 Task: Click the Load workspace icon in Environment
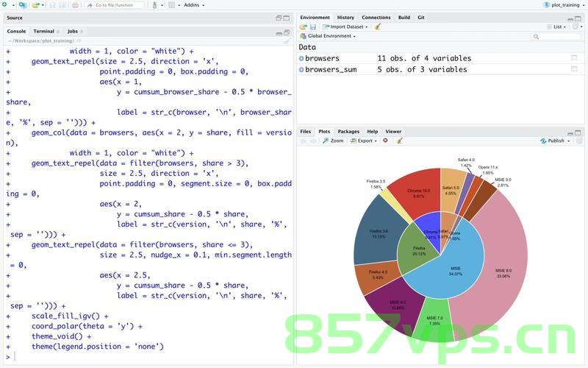pyautogui.click(x=303, y=26)
